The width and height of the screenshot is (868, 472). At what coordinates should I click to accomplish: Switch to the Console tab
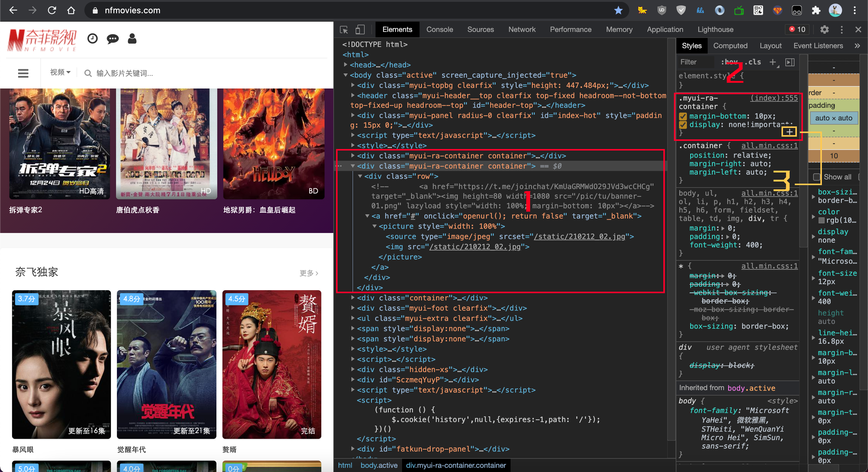point(439,29)
